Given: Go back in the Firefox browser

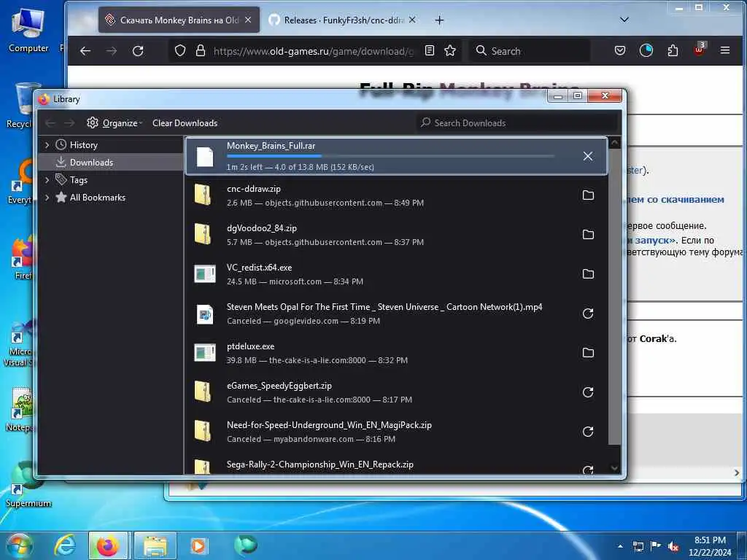Looking at the screenshot, I should click(x=85, y=51).
